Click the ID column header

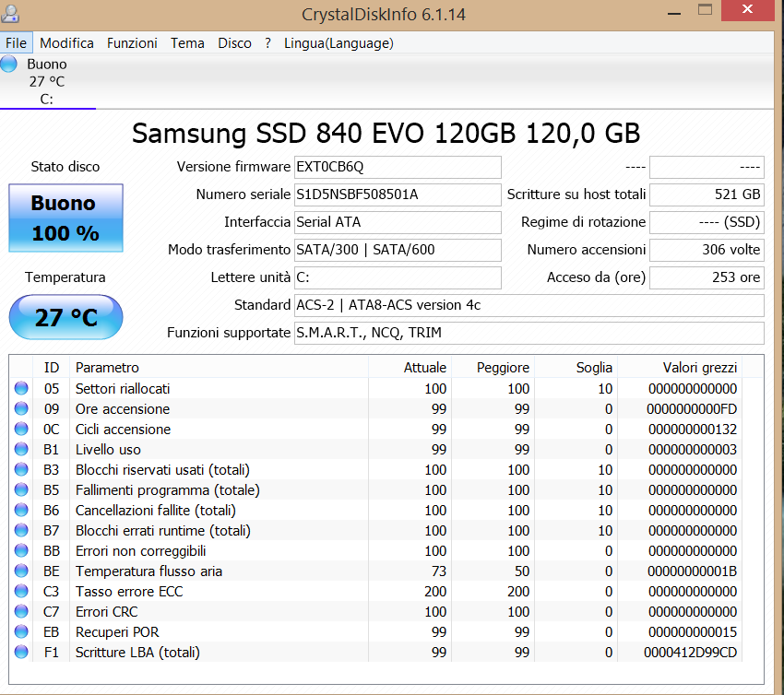[51, 367]
